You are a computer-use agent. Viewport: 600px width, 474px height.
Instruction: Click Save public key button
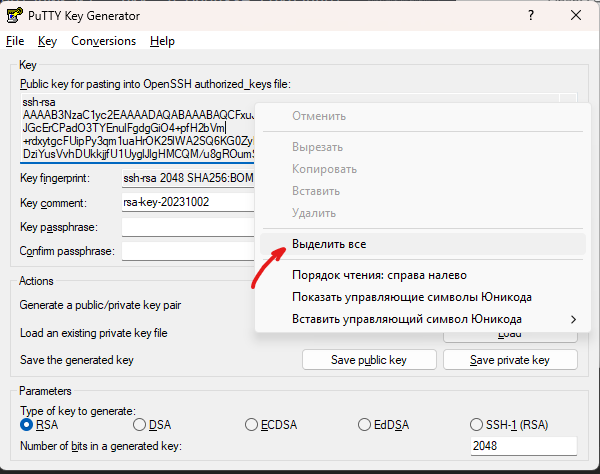(369, 360)
